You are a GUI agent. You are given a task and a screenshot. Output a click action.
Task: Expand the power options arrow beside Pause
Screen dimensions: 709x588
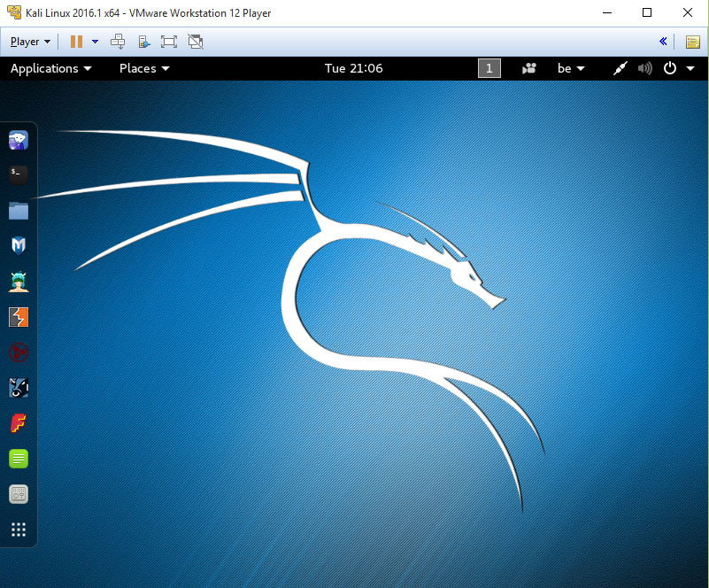(95, 42)
